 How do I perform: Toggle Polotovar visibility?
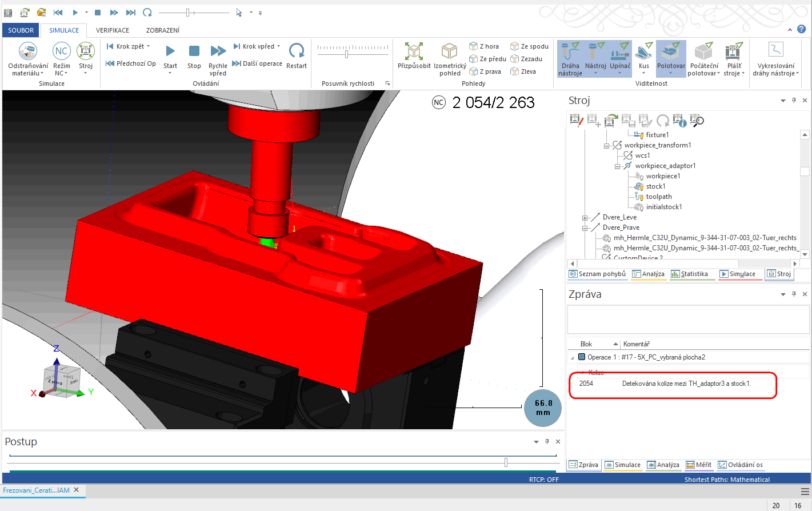671,51
